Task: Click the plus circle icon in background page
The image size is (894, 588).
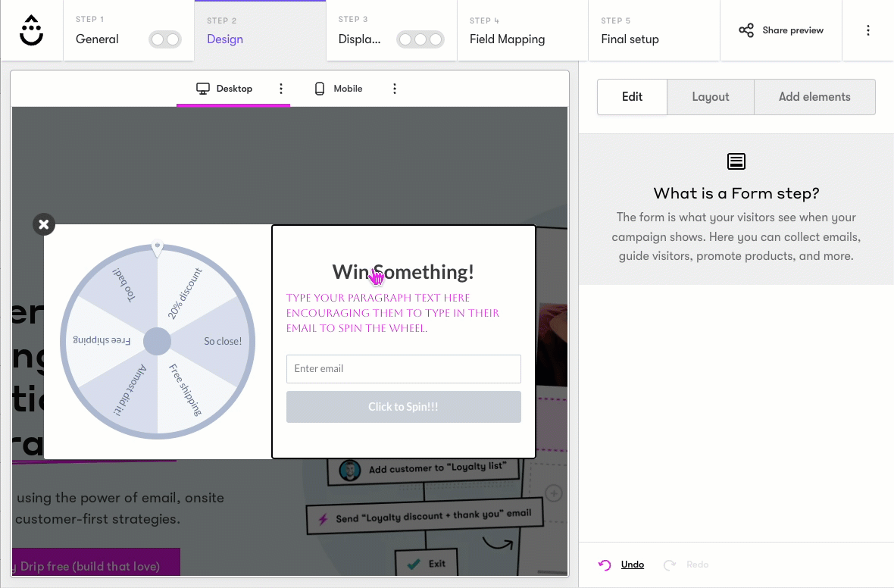Action: (x=554, y=493)
